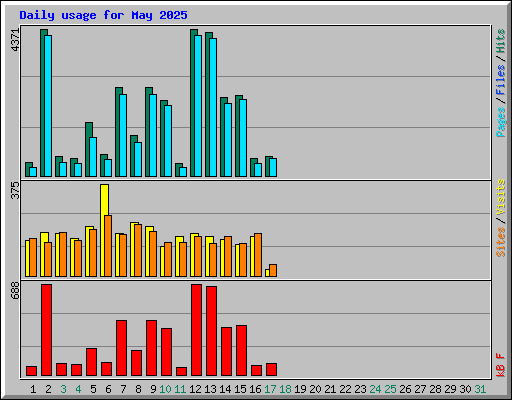512x400 pixels.
Task: Click day 14 on the x-axis
Action: [225, 389]
